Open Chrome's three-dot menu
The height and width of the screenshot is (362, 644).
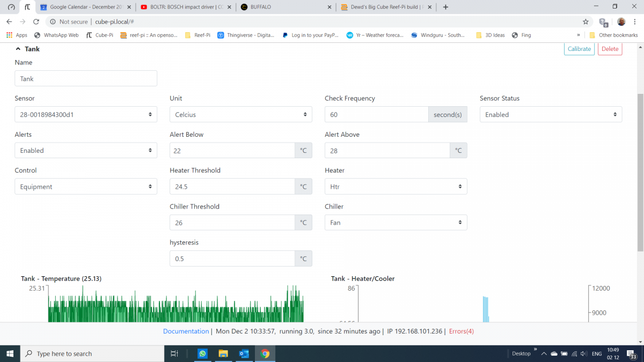635,21
